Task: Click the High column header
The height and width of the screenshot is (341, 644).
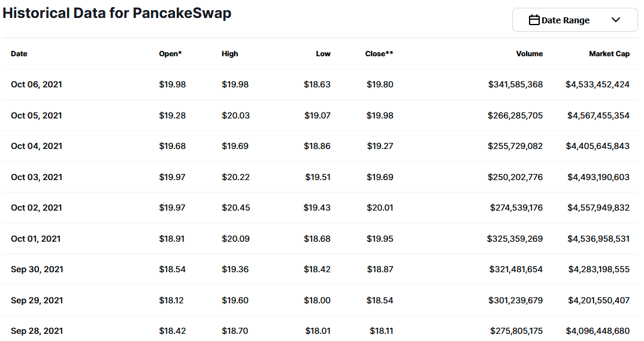Action: pyautogui.click(x=230, y=54)
